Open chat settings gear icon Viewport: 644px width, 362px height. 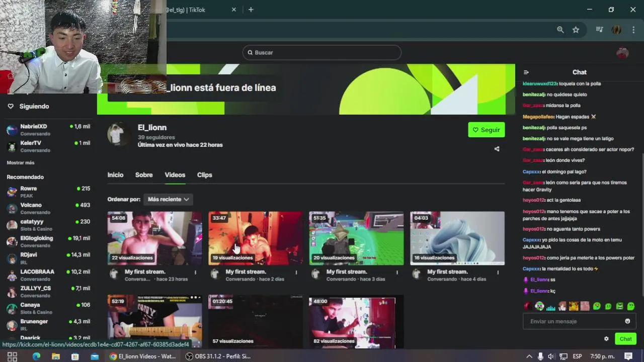click(x=606, y=339)
